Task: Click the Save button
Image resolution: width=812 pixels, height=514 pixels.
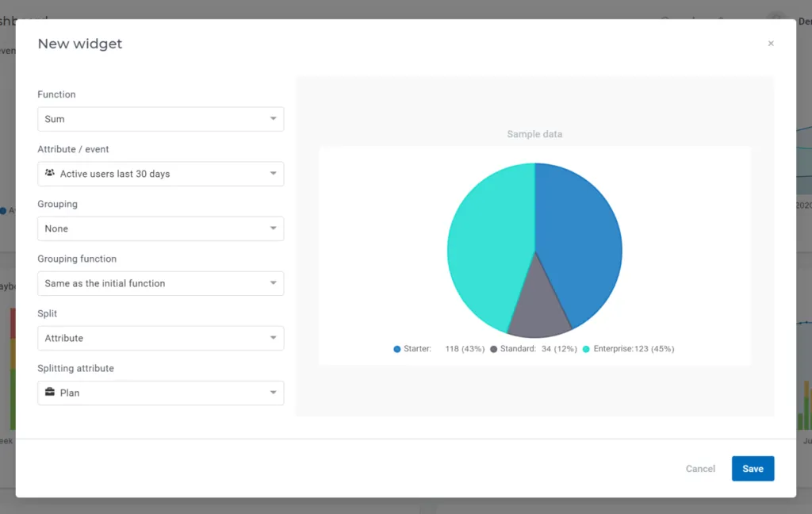Action: coord(753,469)
